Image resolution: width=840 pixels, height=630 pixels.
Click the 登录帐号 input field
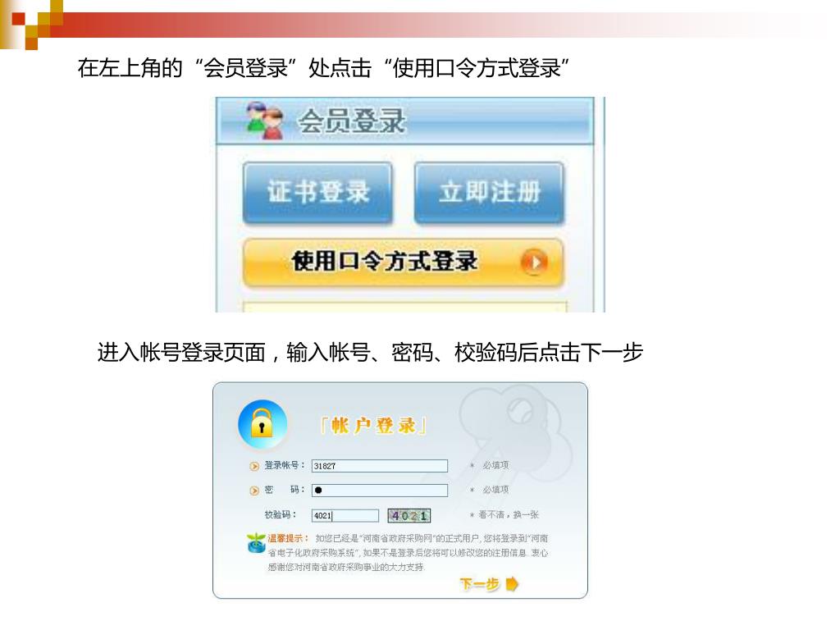(x=379, y=466)
